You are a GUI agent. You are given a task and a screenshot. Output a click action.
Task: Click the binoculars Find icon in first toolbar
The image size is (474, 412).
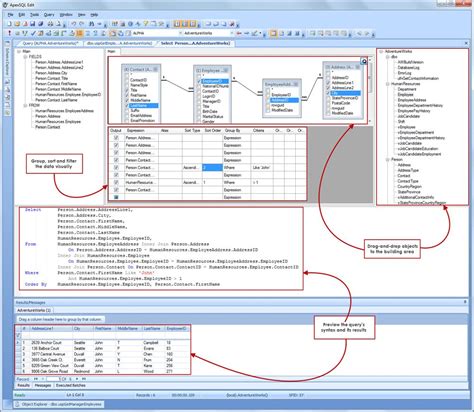point(91,24)
